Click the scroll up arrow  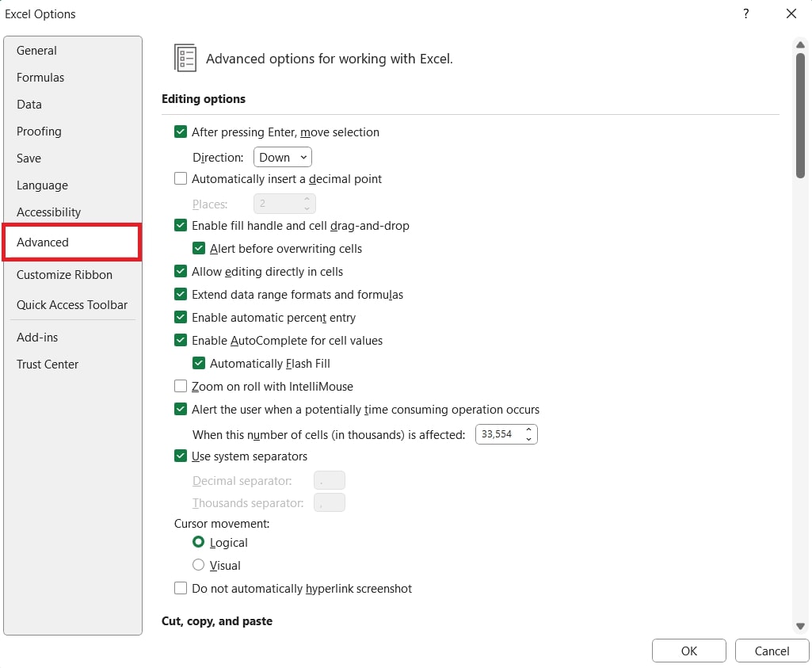click(800, 45)
